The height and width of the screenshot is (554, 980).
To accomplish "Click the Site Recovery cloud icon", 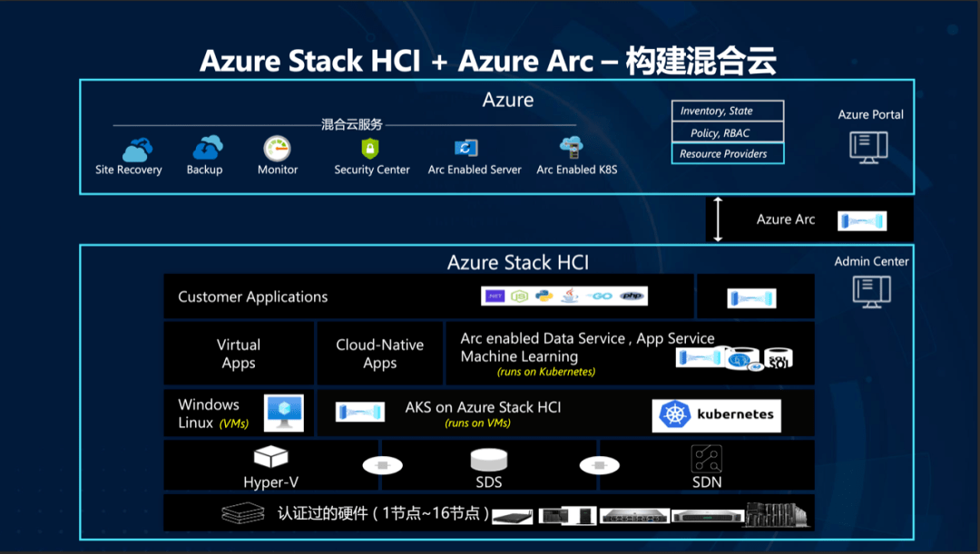I will [138, 150].
